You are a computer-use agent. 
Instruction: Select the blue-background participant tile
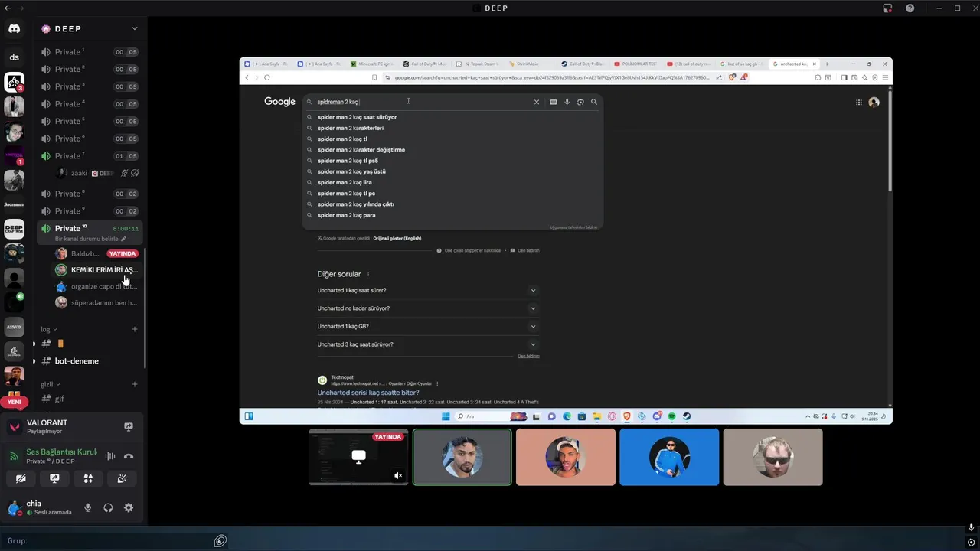[x=669, y=457]
